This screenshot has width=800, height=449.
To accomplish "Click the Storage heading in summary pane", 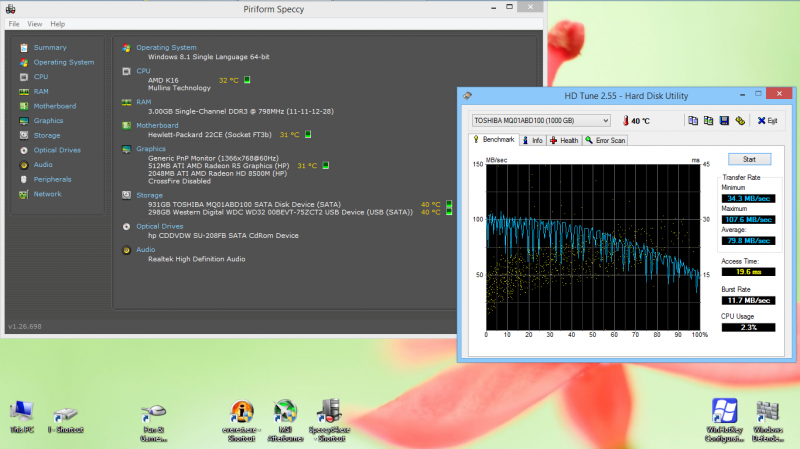I will (149, 195).
